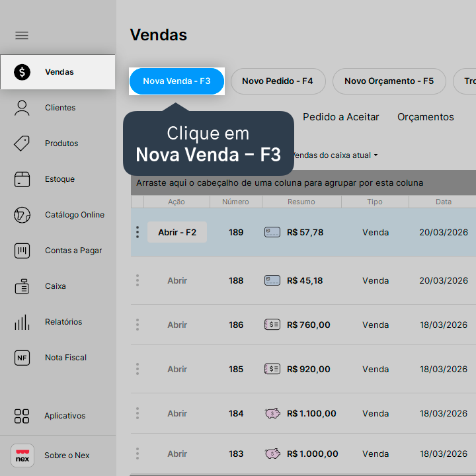Screen dimensions: 476x476
Task: Open row options dots for sale 189
Action: 138,232
